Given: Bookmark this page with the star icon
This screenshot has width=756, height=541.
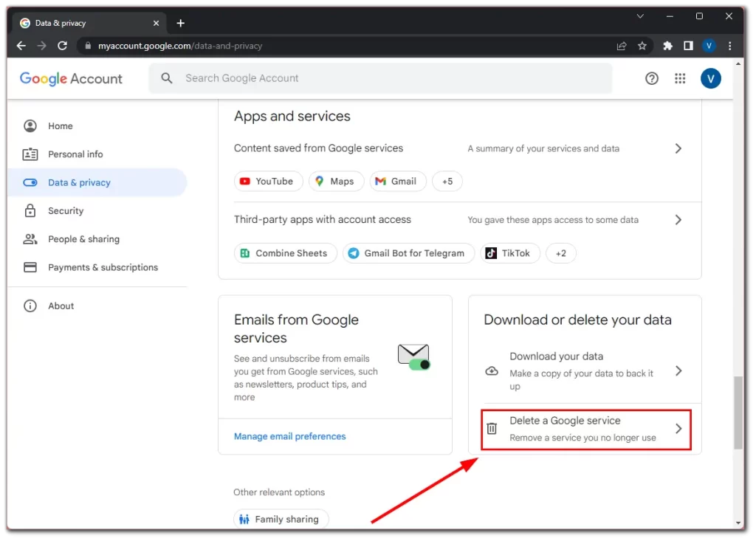Looking at the screenshot, I should pyautogui.click(x=642, y=46).
